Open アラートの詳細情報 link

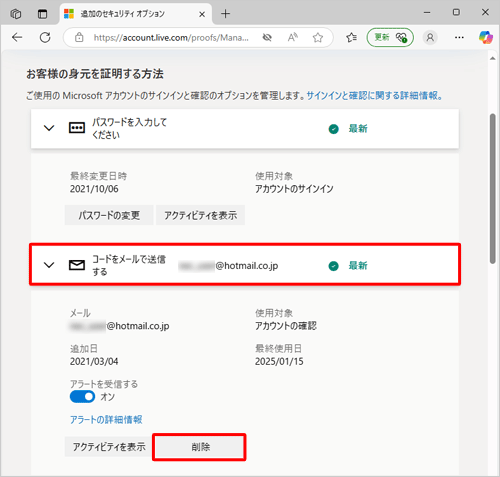coord(106,419)
